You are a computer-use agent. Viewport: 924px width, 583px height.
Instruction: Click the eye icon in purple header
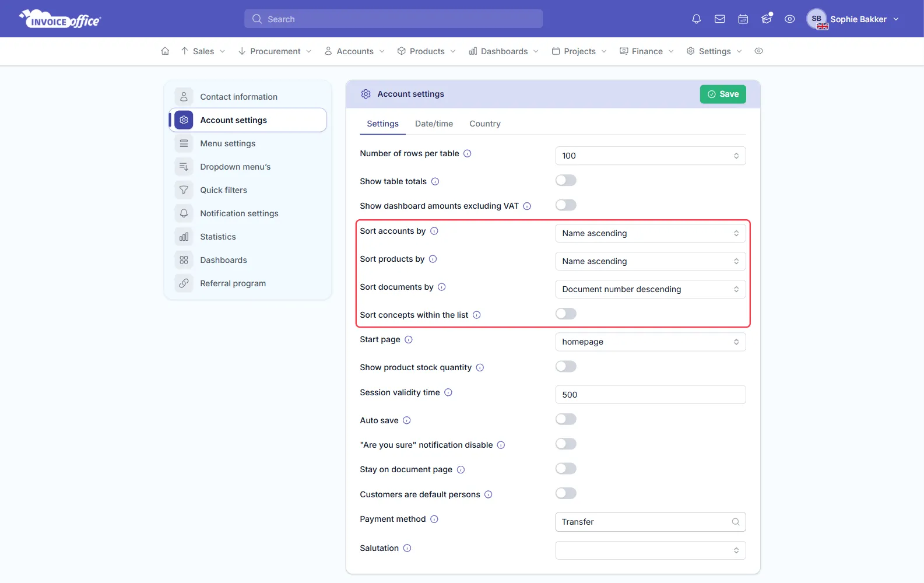pos(790,19)
